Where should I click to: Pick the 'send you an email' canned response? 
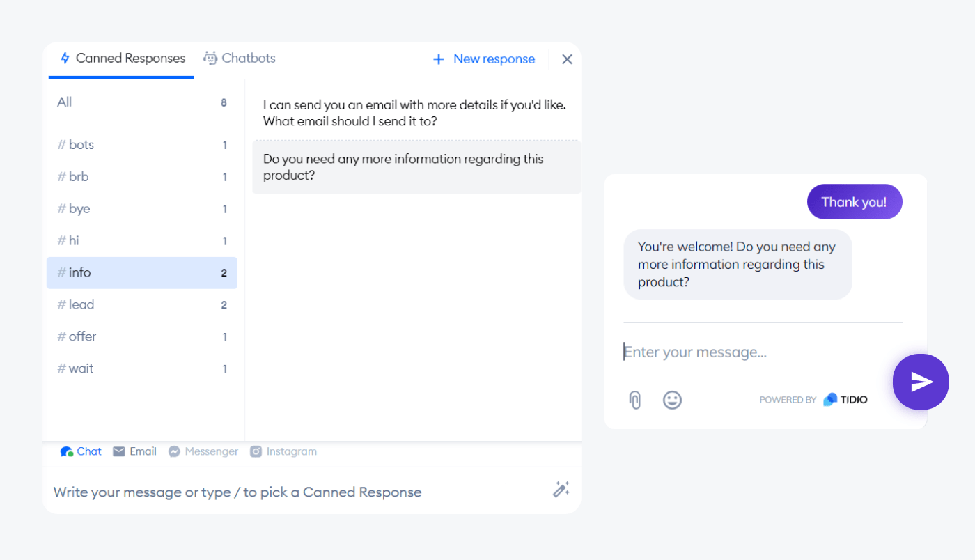416,113
